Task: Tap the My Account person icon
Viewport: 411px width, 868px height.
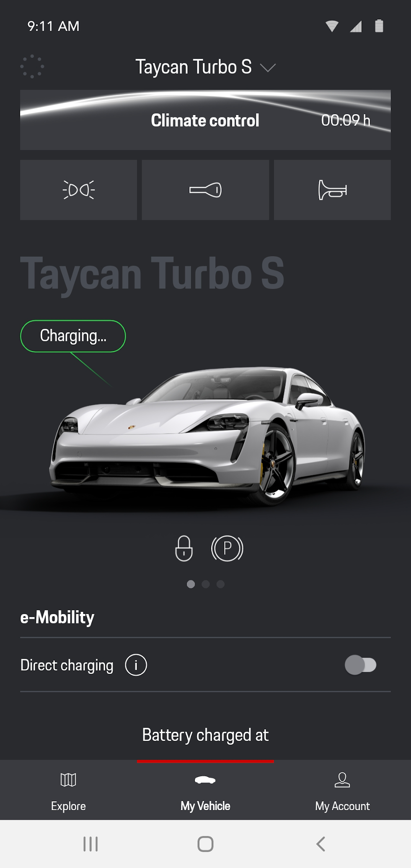Action: [342, 780]
